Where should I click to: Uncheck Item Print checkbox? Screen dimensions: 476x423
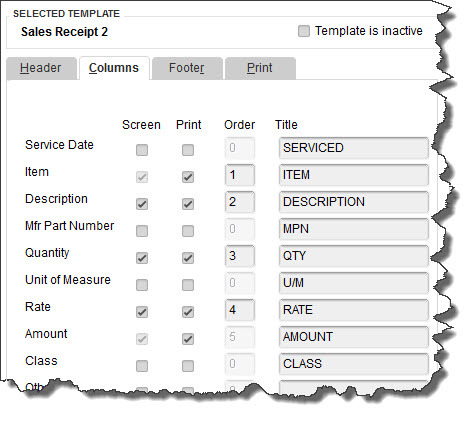(188, 177)
